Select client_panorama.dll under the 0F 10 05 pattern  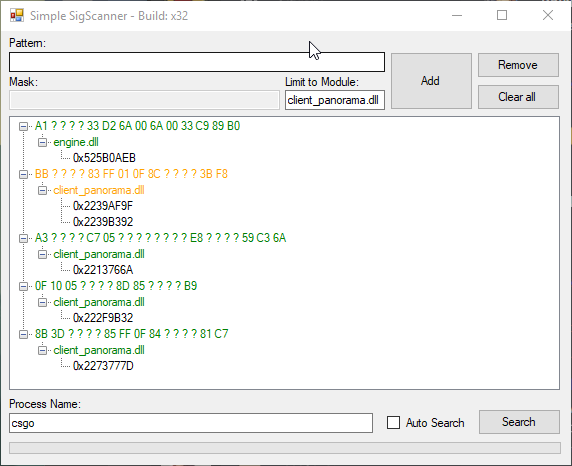pyautogui.click(x=99, y=302)
